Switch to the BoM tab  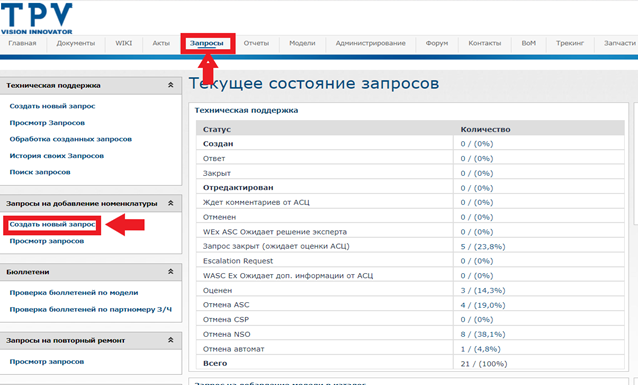click(x=529, y=43)
